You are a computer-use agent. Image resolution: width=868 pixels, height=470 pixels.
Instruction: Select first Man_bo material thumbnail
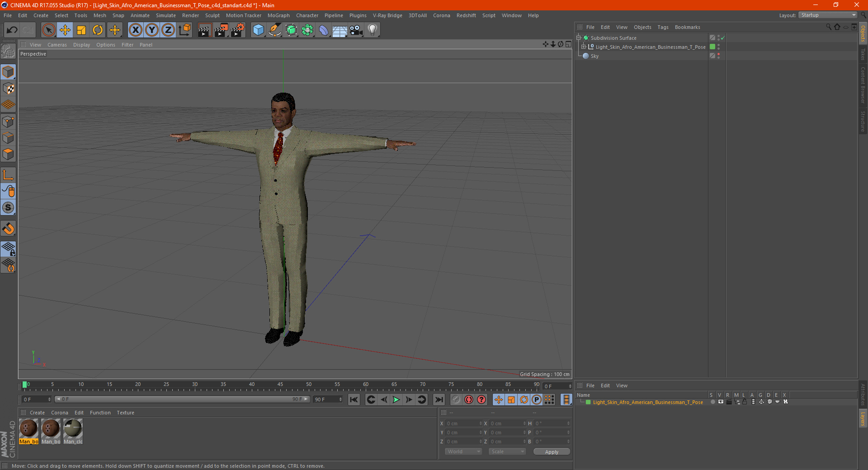coord(28,432)
